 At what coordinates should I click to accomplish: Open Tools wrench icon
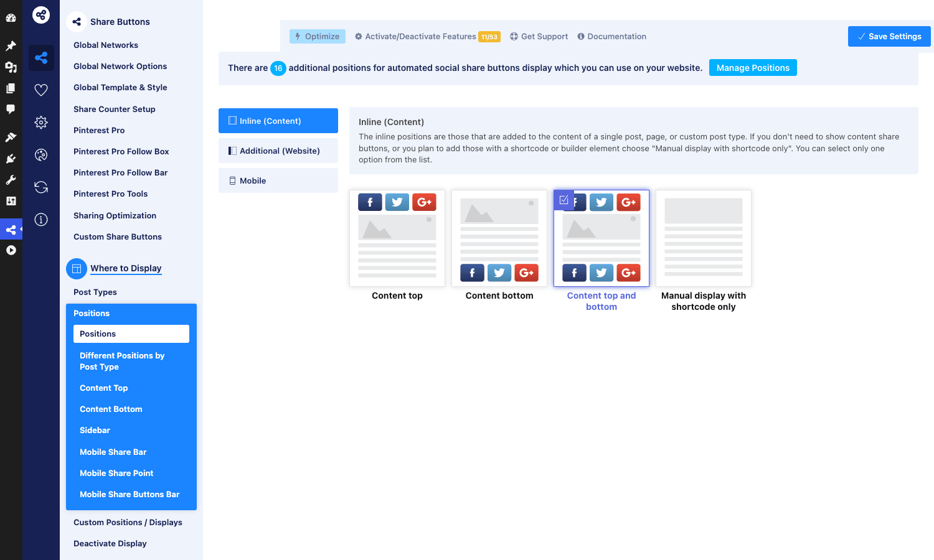coord(11,180)
